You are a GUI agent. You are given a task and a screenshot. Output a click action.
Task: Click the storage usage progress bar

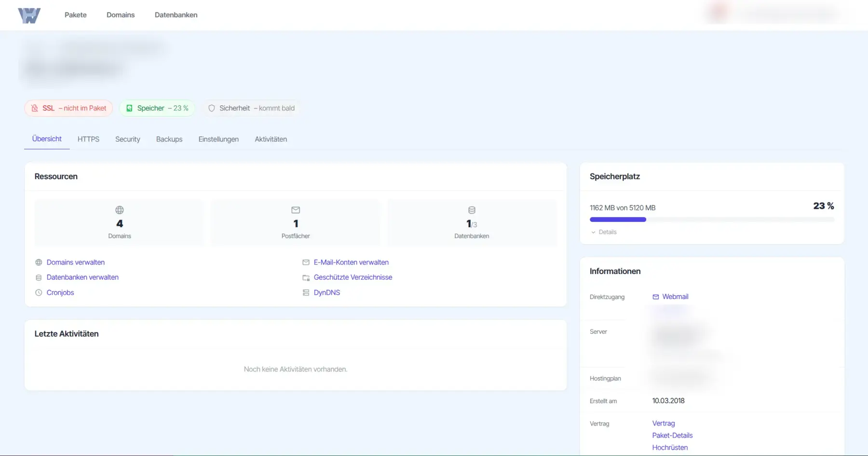tap(712, 220)
